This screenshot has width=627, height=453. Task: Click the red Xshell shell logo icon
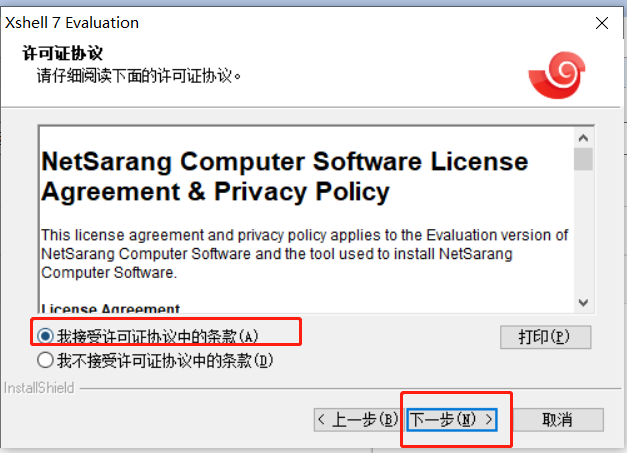[x=557, y=75]
